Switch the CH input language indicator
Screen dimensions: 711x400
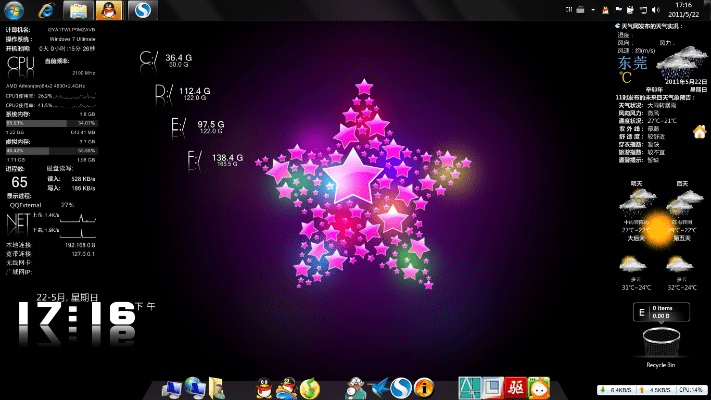pyautogui.click(x=569, y=10)
